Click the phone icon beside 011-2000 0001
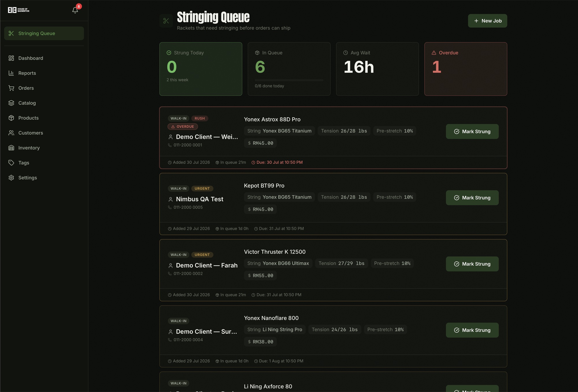Image resolution: width=578 pixels, height=392 pixels. [x=170, y=145]
